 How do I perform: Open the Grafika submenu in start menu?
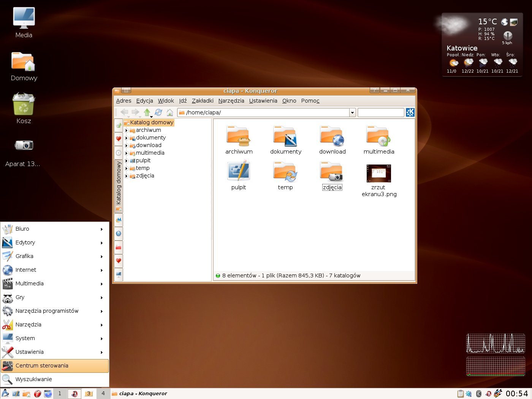point(55,256)
